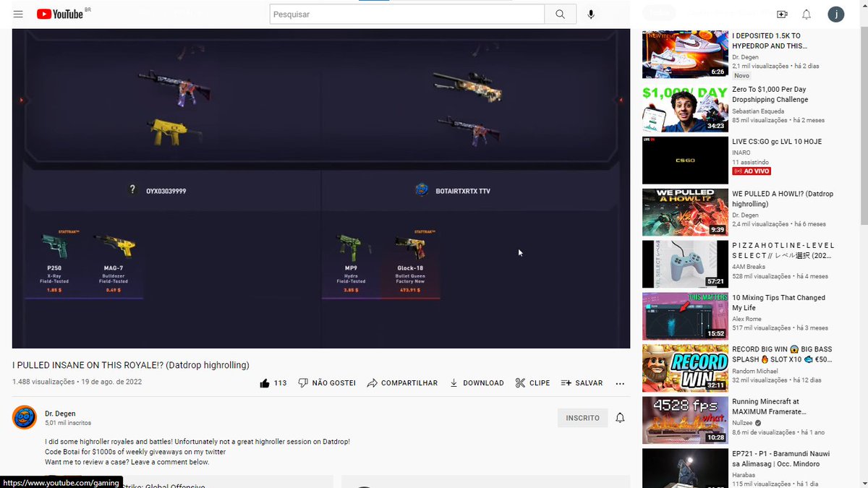Click channel name Harabas
The width and height of the screenshot is (868, 488).
click(744, 475)
